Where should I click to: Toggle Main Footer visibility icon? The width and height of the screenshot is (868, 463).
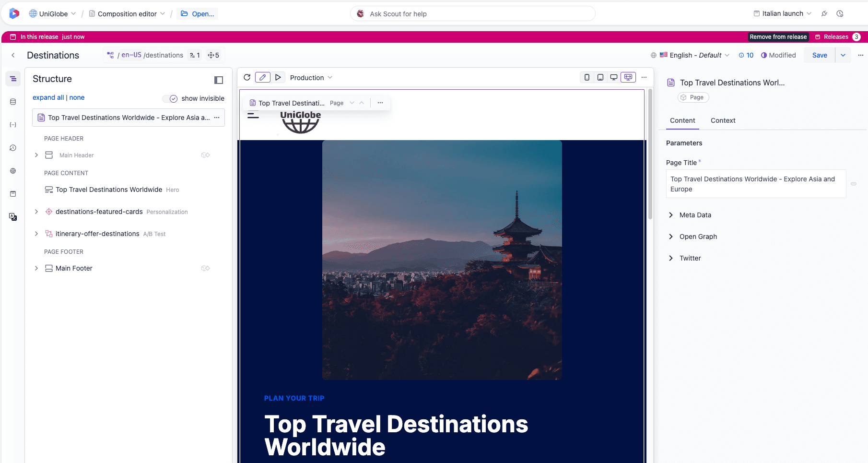[205, 268]
